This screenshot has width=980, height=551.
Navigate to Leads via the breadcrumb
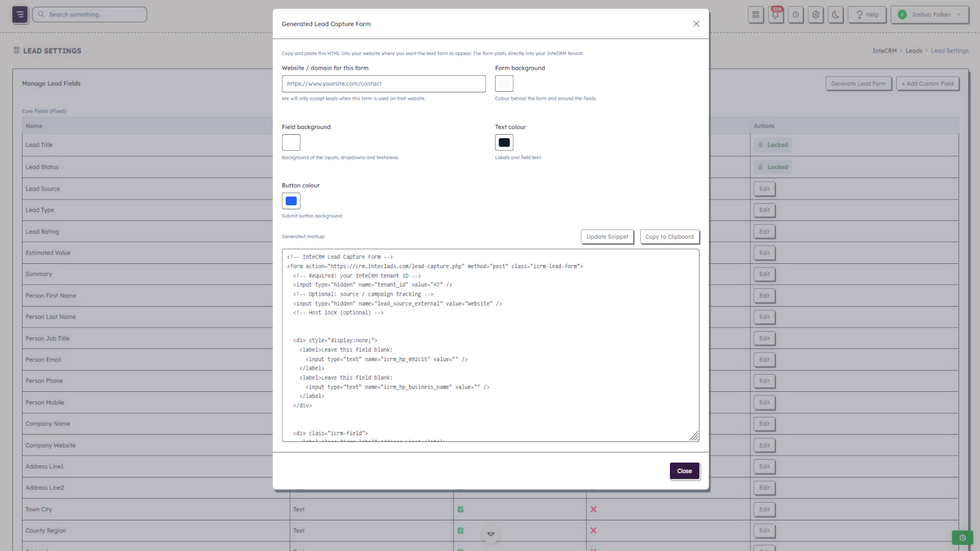point(913,51)
